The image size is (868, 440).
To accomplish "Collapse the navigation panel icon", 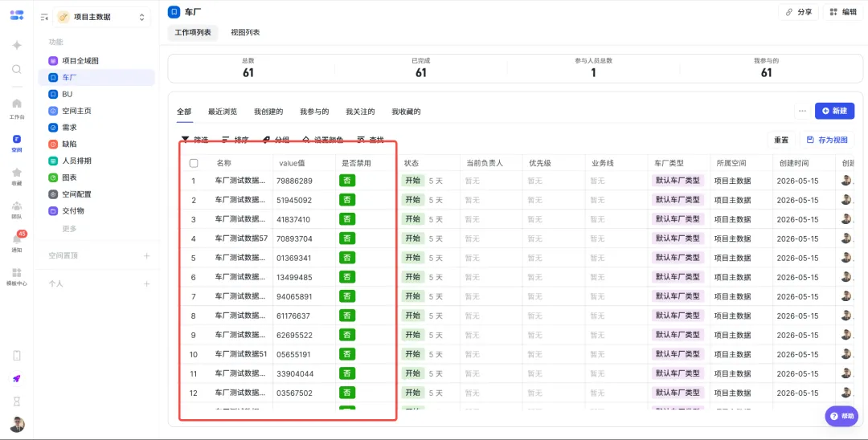I will click(x=44, y=17).
